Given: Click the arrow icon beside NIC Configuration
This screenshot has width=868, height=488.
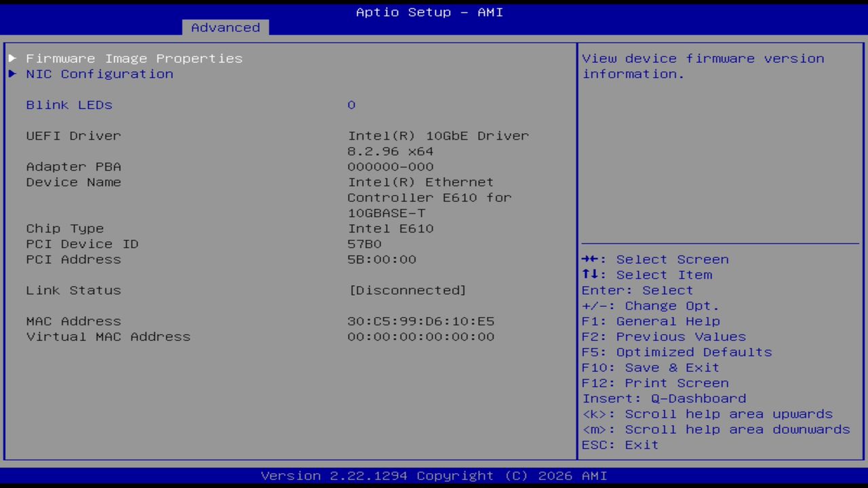Looking at the screenshot, I should point(12,74).
